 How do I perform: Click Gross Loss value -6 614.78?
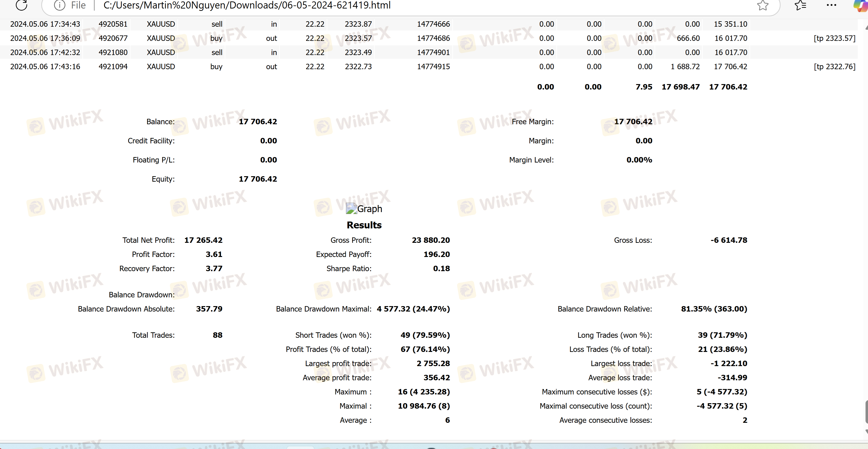[729, 240]
